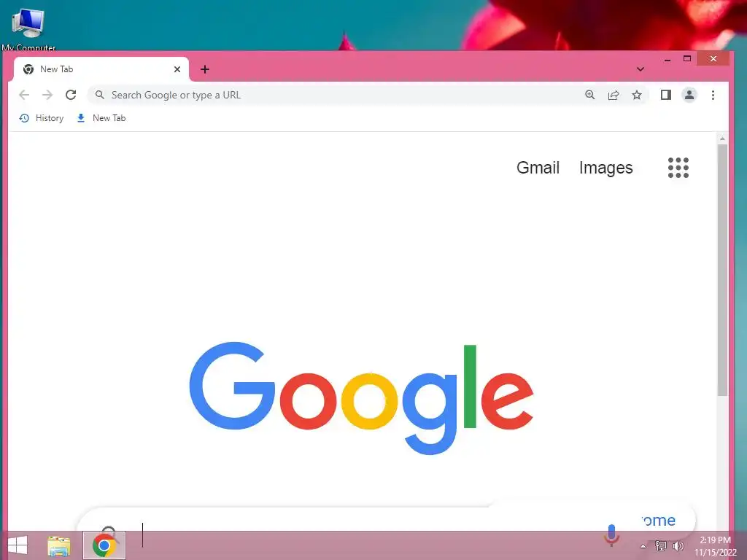The width and height of the screenshot is (747, 560).
Task: Click the Chrome taskbar icon
Action: click(x=104, y=545)
